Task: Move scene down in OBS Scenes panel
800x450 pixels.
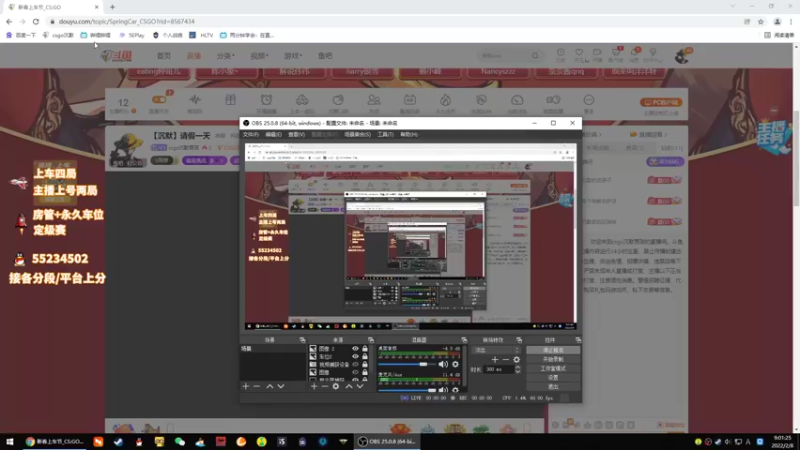Action: pyautogui.click(x=281, y=387)
